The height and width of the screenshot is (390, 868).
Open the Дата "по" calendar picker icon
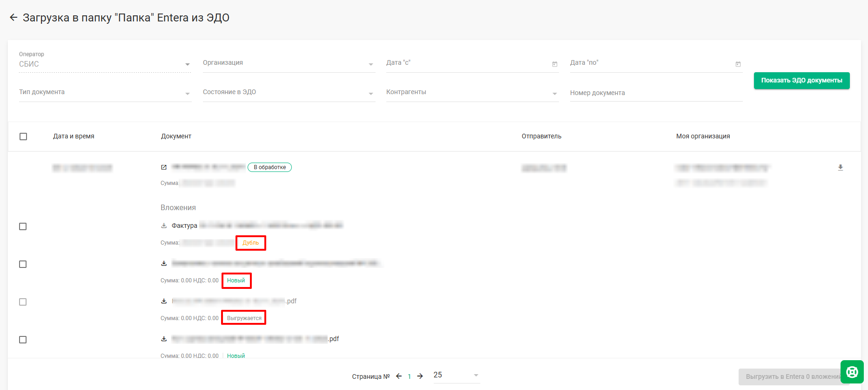(738, 64)
